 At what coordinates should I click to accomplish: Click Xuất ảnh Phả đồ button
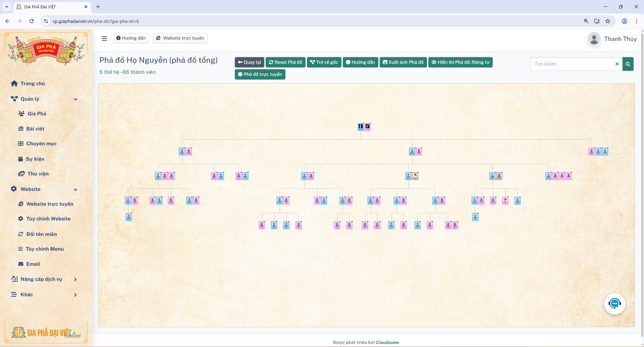(403, 62)
